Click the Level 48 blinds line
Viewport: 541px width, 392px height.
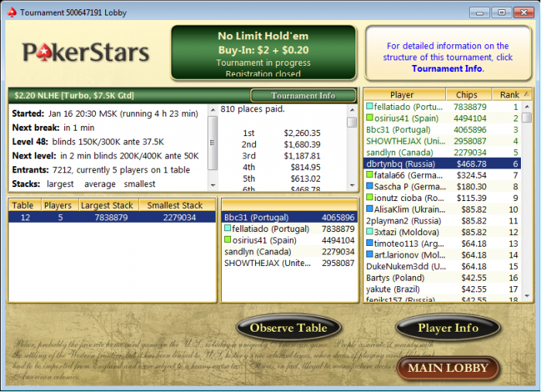pos(88,141)
